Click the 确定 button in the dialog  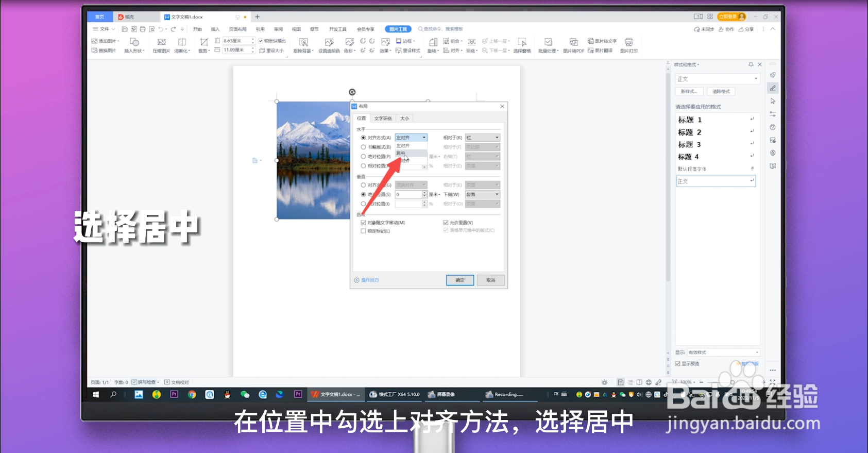[460, 280]
